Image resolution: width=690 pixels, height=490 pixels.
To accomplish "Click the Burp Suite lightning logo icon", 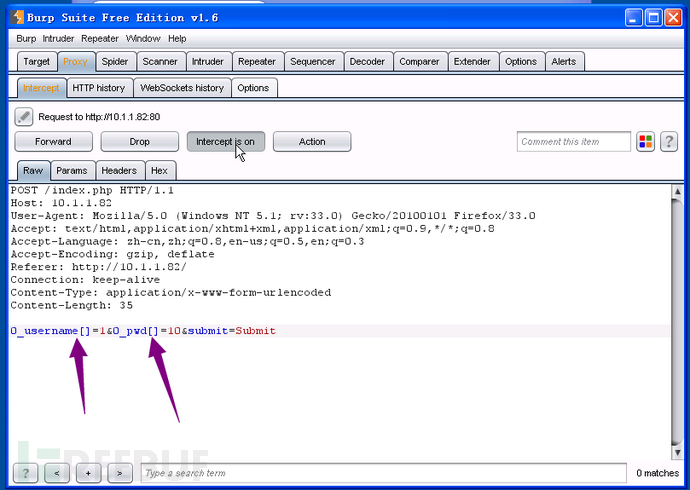I will point(18,18).
